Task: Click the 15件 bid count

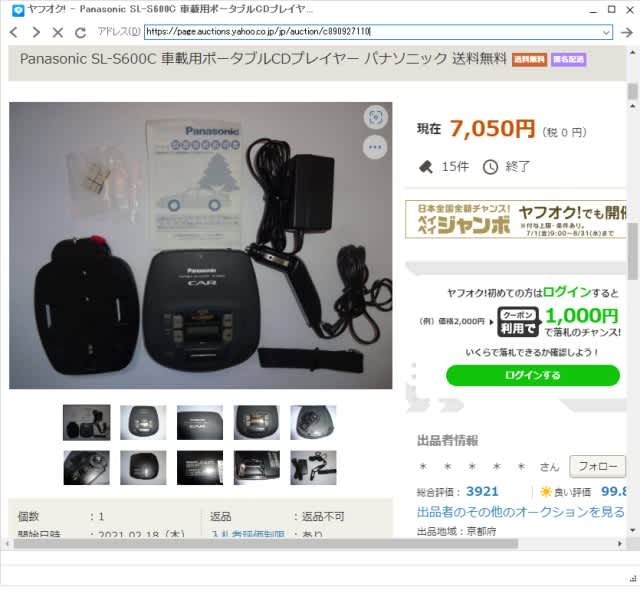Action: pos(455,167)
